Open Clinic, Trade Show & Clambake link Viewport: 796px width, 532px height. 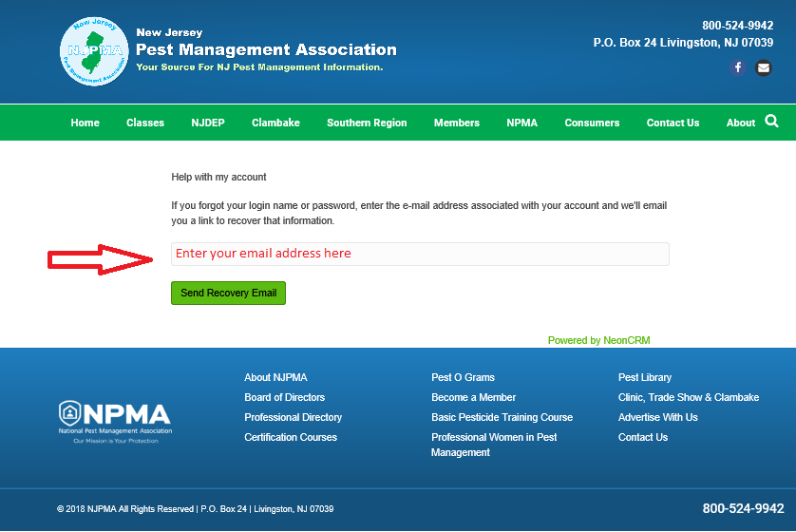tap(689, 397)
